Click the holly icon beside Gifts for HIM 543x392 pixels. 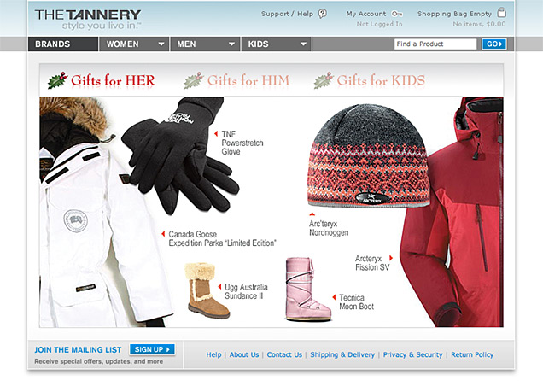pyautogui.click(x=194, y=80)
